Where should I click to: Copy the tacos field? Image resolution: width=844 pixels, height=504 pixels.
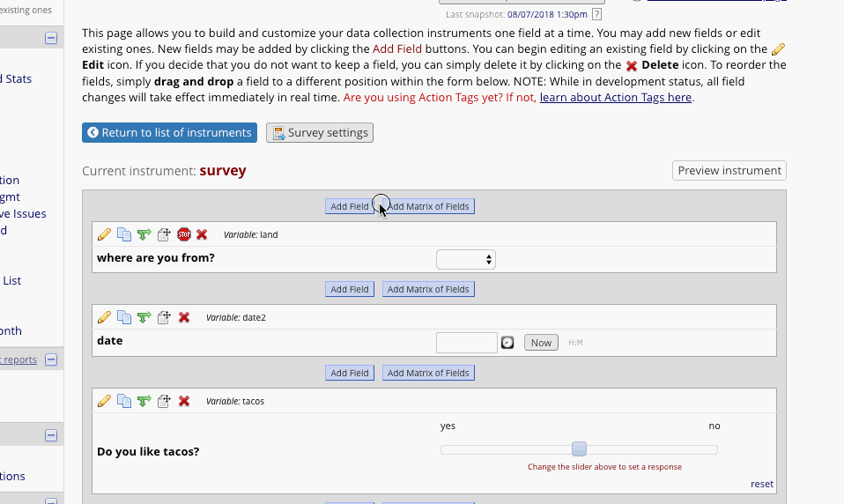pos(124,401)
